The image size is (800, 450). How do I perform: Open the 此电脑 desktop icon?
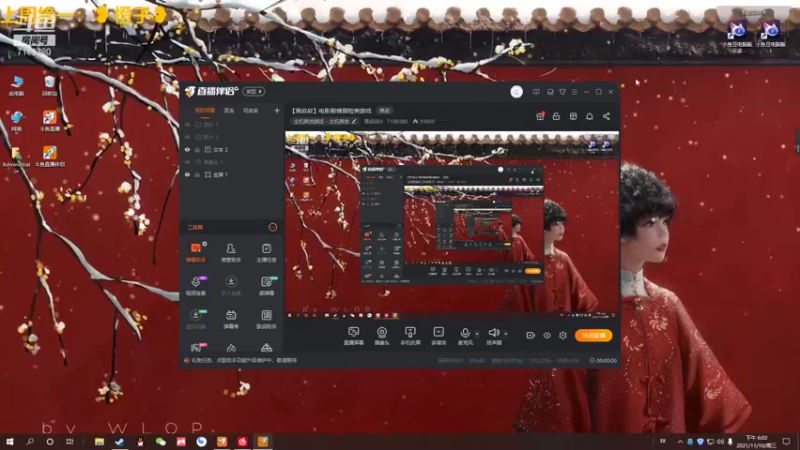[16, 86]
